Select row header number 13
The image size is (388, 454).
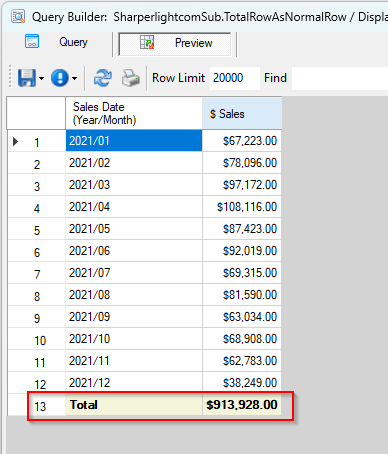[x=36, y=405]
